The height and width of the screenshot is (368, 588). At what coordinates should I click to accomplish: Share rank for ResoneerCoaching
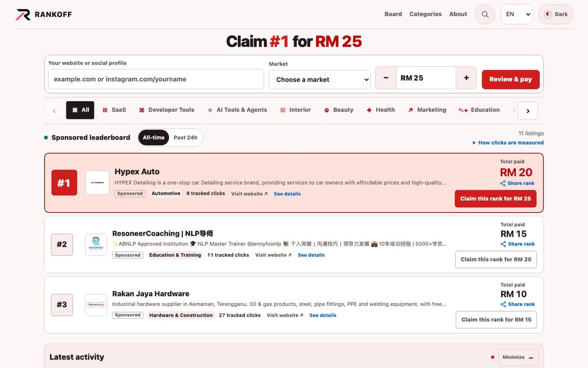(x=517, y=244)
